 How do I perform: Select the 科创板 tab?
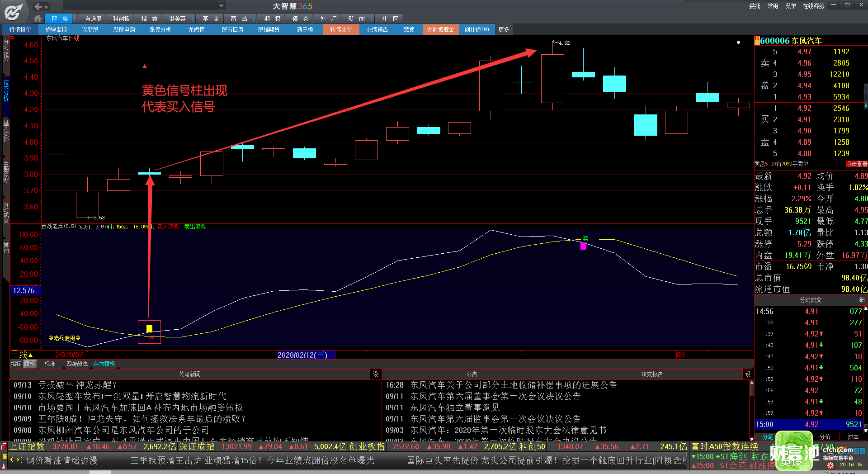pyautogui.click(x=121, y=19)
